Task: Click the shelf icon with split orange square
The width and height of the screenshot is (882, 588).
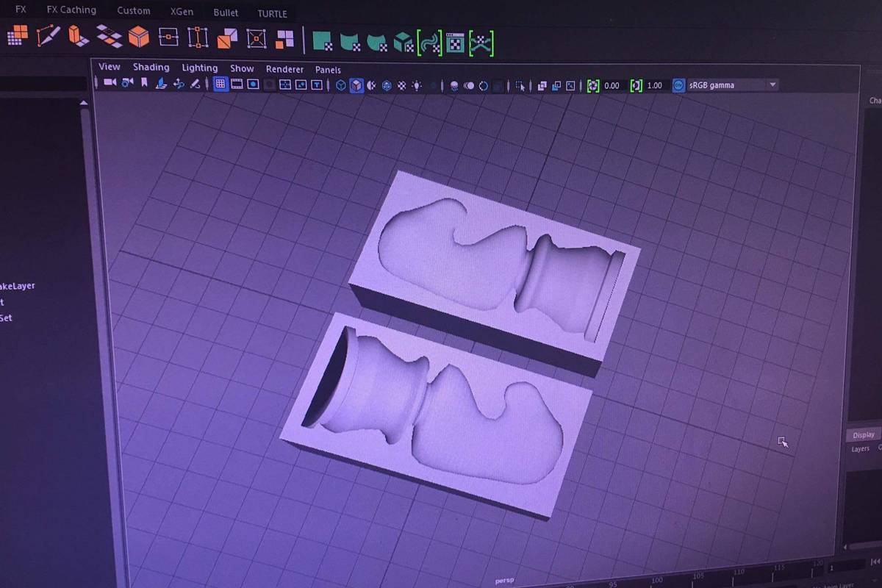Action: (x=227, y=37)
